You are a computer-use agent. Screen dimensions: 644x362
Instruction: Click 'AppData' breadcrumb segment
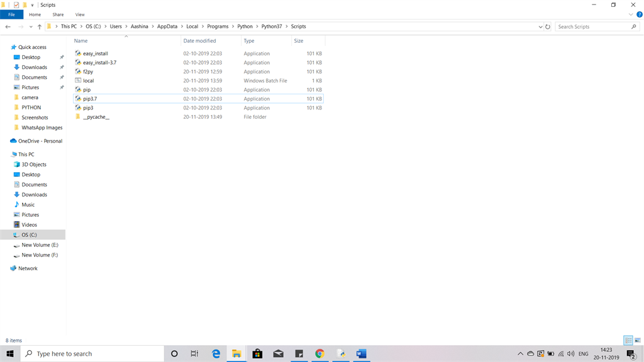coord(167,26)
